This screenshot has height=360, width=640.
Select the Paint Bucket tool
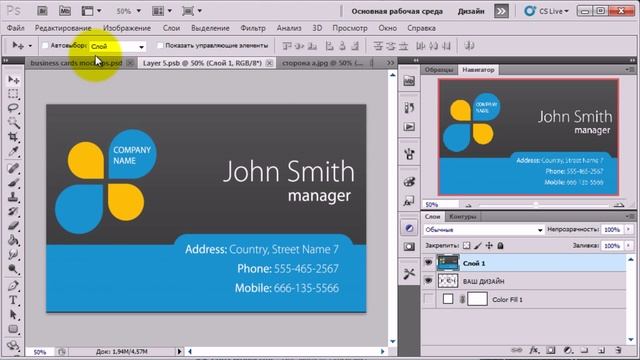13,240
